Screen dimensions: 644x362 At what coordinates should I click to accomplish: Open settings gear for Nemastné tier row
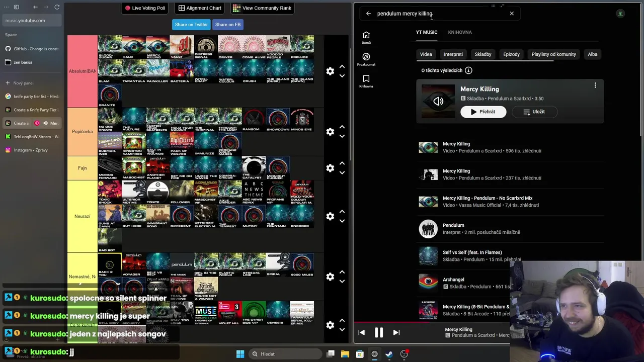point(330,277)
